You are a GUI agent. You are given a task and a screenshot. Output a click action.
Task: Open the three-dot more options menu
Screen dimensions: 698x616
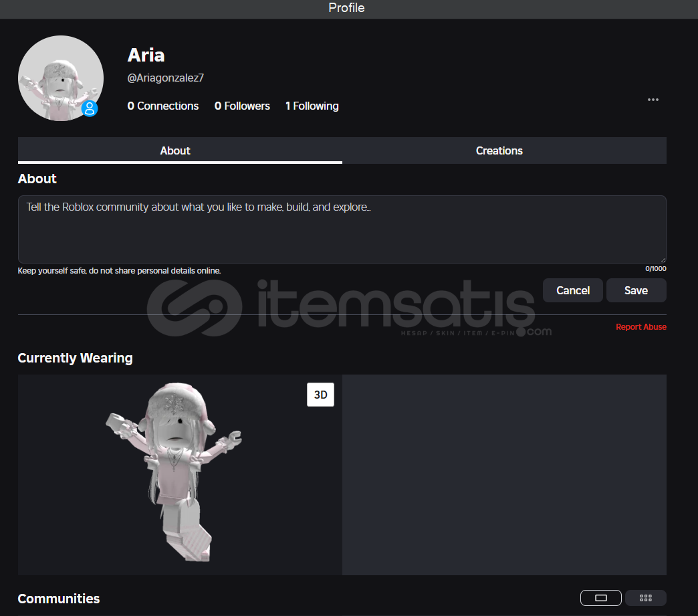(x=653, y=100)
